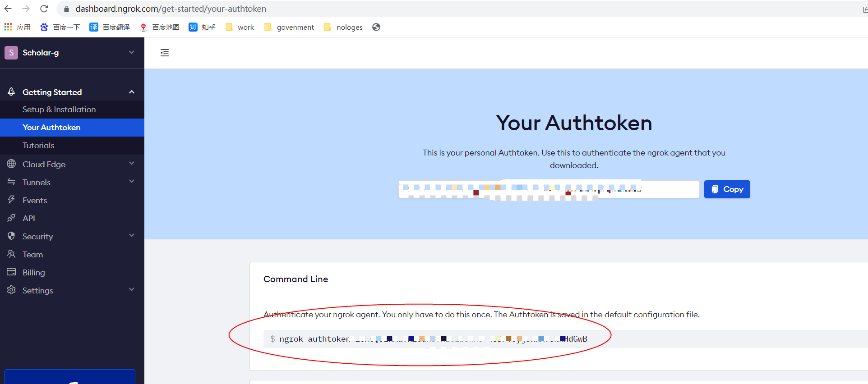Click the Tunnels arrows icon
Viewport: 868px width, 384px height.
click(x=11, y=182)
